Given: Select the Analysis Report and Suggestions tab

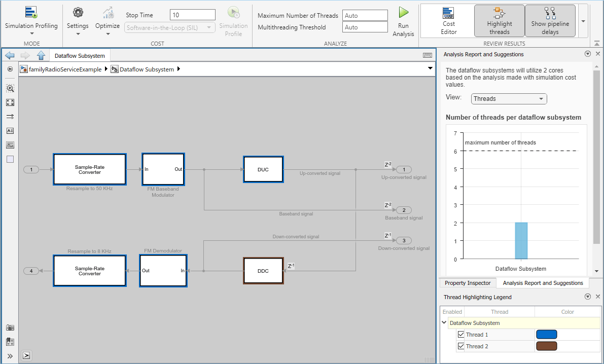Looking at the screenshot, I should 543,283.
